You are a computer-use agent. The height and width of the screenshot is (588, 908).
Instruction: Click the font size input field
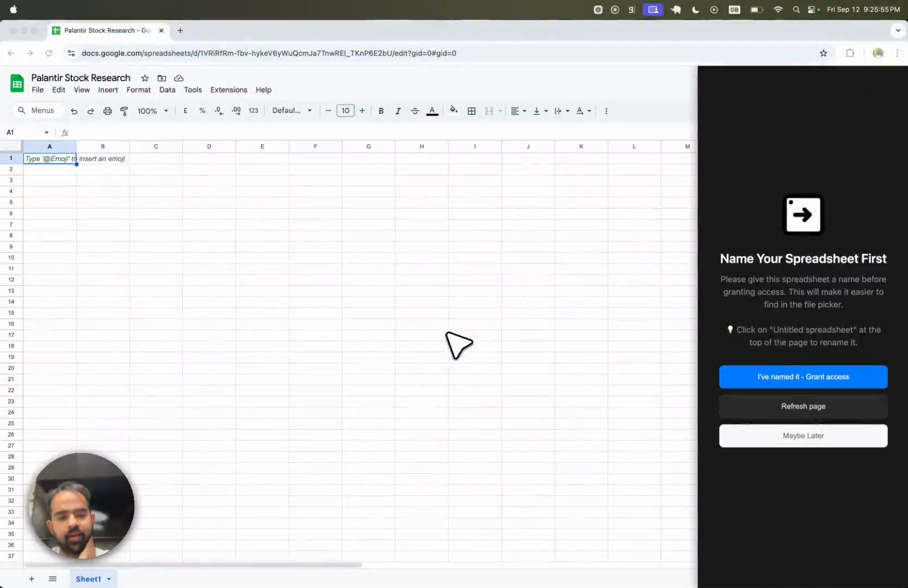[x=345, y=111]
